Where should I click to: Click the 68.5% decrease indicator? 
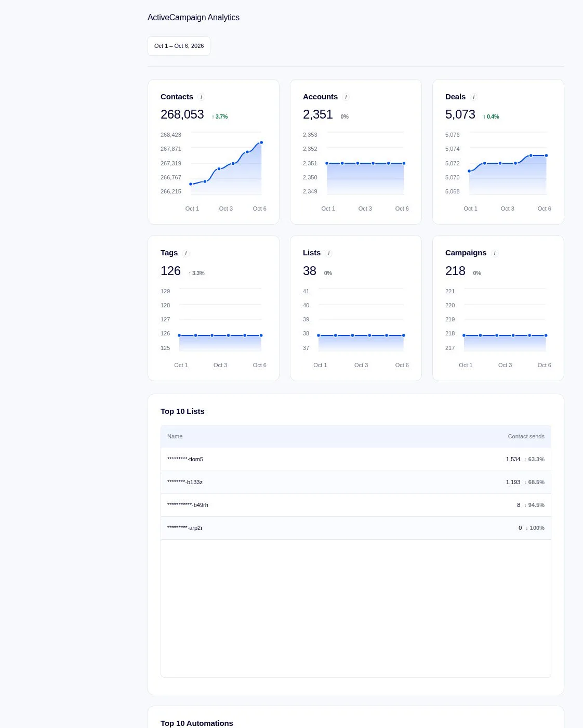pyautogui.click(x=534, y=482)
